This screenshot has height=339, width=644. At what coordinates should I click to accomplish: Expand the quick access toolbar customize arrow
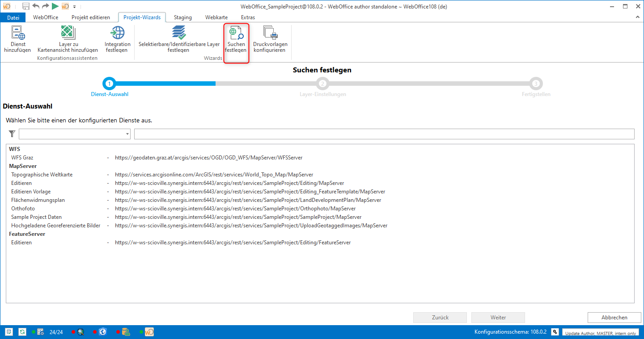tap(74, 7)
